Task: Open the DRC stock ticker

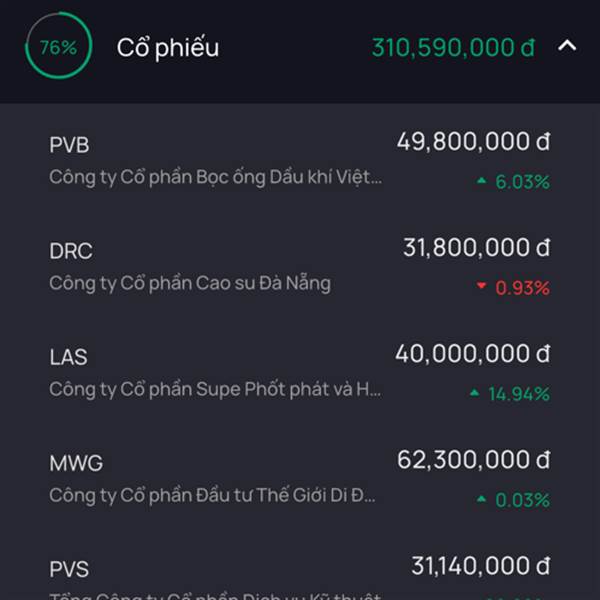Action: pos(71,251)
